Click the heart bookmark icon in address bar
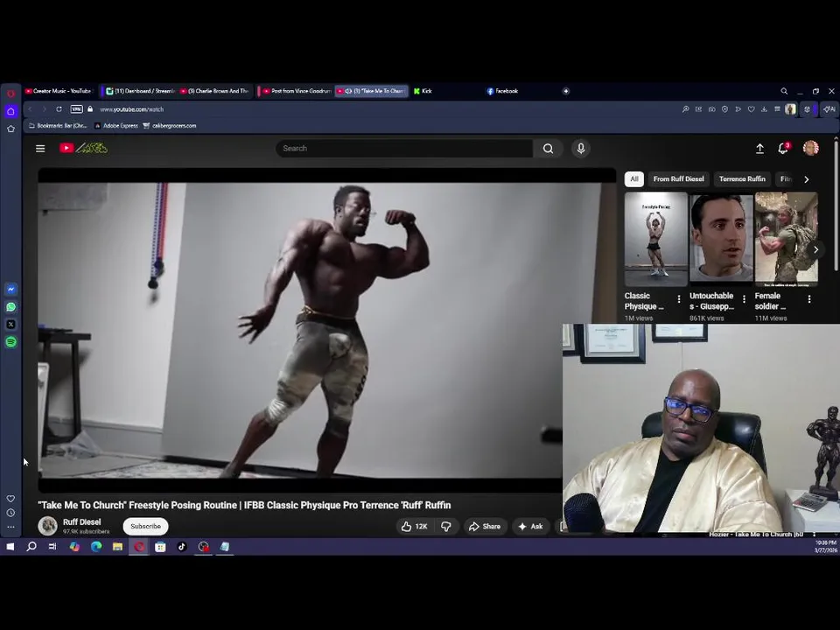The image size is (840, 630). click(751, 109)
